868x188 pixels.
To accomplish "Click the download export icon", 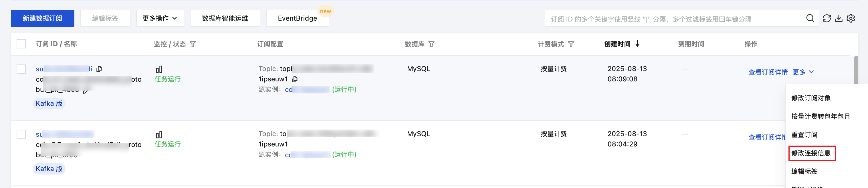I will pos(839,18).
